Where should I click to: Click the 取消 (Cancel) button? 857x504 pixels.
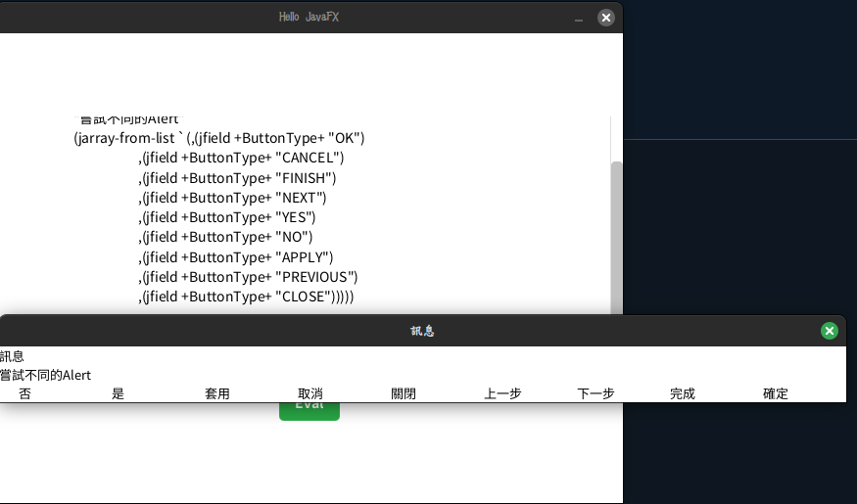[x=309, y=393]
